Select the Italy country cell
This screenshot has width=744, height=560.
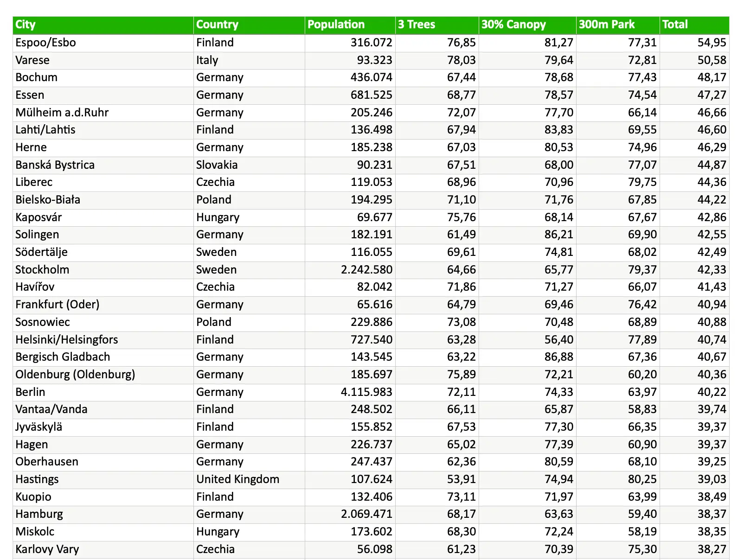pyautogui.click(x=249, y=60)
